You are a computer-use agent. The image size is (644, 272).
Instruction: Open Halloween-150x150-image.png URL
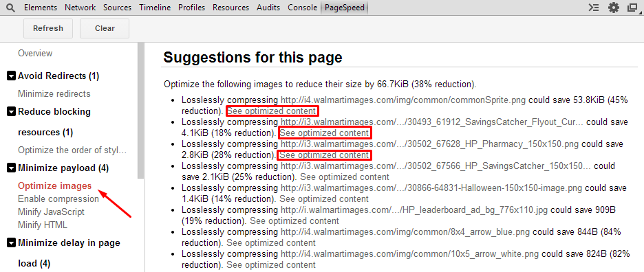pyautogui.click(x=431, y=188)
